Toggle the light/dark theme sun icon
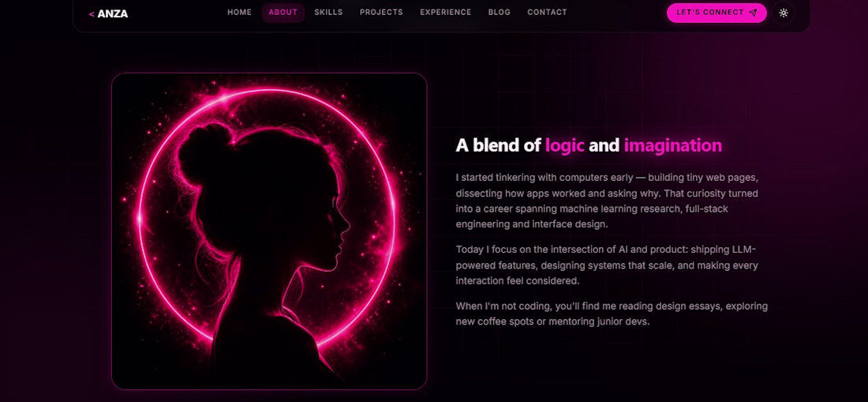Viewport: 868px width, 402px height. coord(784,13)
